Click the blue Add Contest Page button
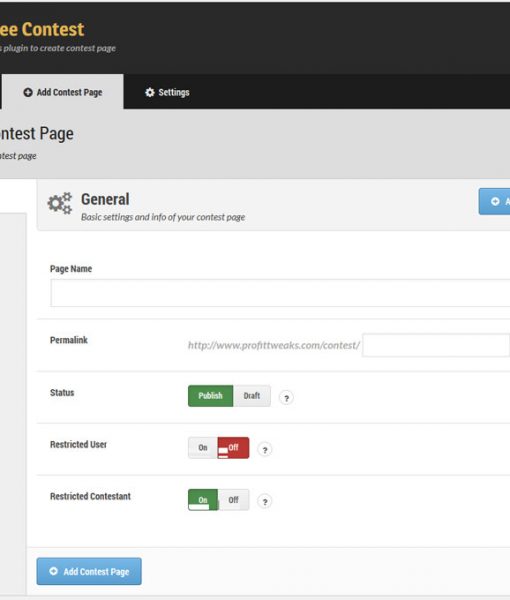 point(89,571)
